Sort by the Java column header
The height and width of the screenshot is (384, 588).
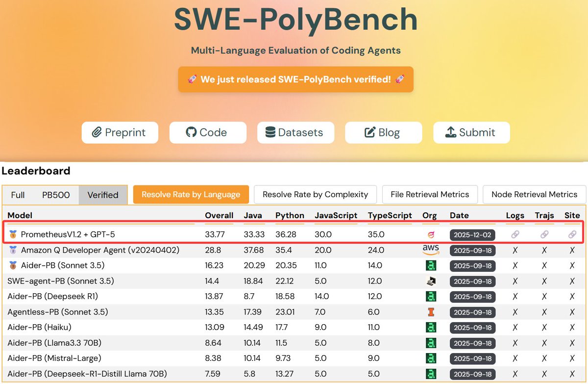coord(253,215)
